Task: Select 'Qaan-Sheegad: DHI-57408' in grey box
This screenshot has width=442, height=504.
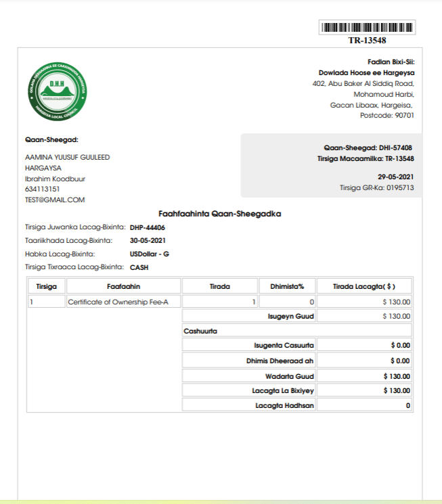Action: 368,148
